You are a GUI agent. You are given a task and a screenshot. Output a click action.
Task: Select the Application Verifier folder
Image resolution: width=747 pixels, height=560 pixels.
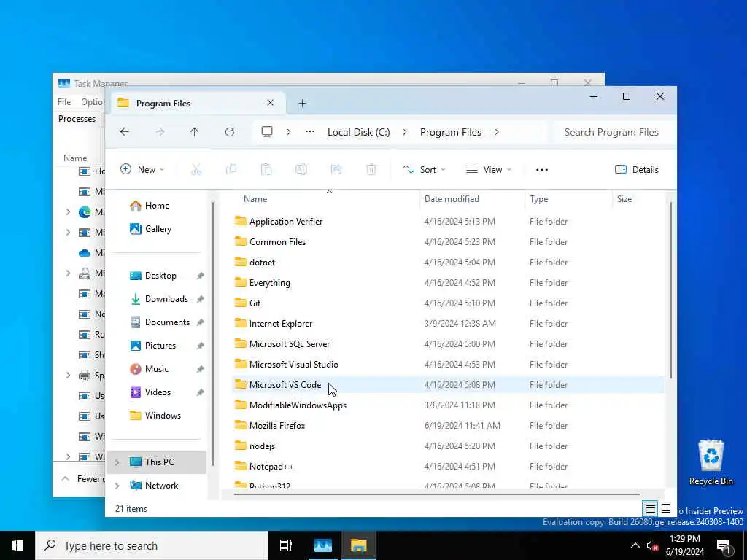point(448,222)
